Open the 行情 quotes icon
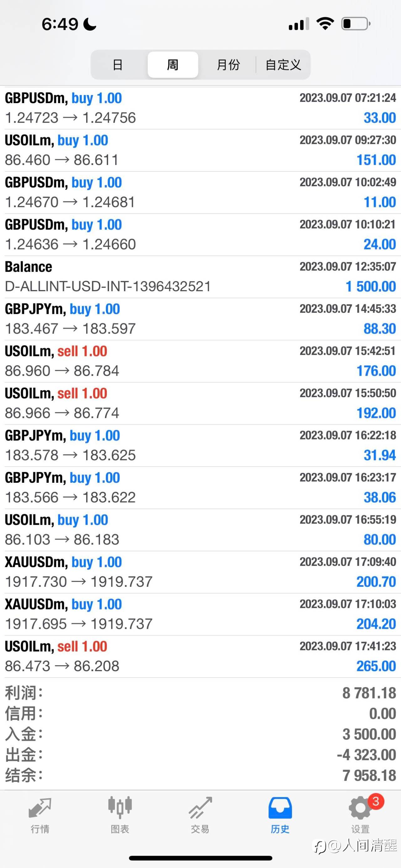The image size is (401, 868). pos(40,808)
